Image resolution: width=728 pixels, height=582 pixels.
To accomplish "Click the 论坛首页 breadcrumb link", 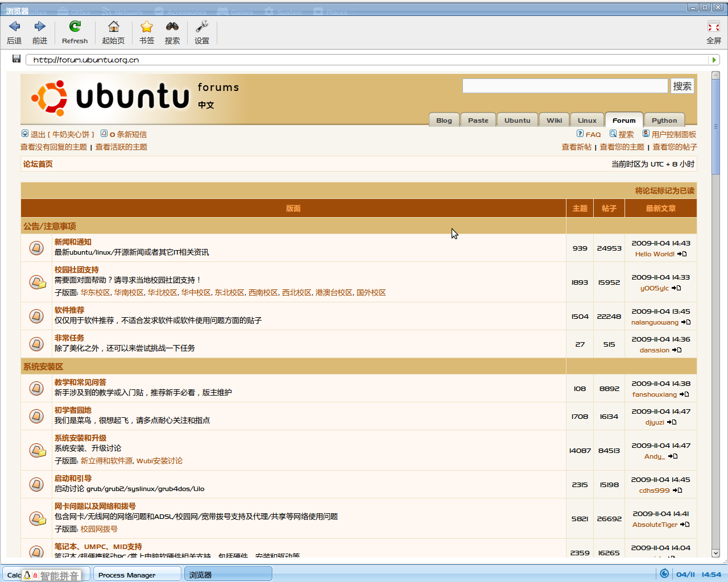I will pyautogui.click(x=38, y=164).
